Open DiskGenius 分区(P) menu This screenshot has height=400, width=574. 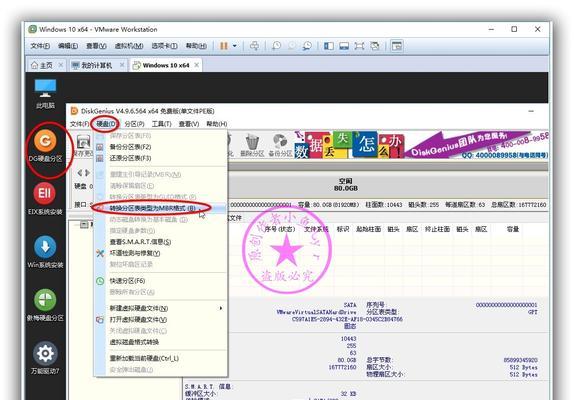point(134,124)
